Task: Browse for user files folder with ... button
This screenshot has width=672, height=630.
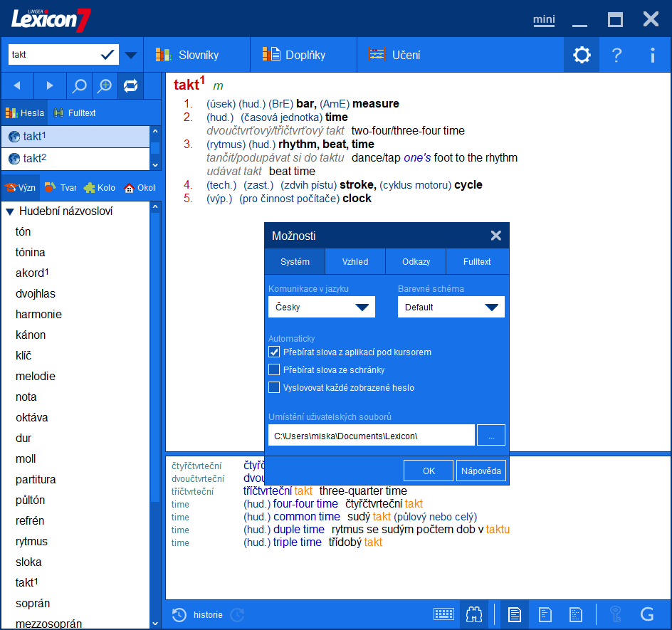Action: click(x=491, y=436)
